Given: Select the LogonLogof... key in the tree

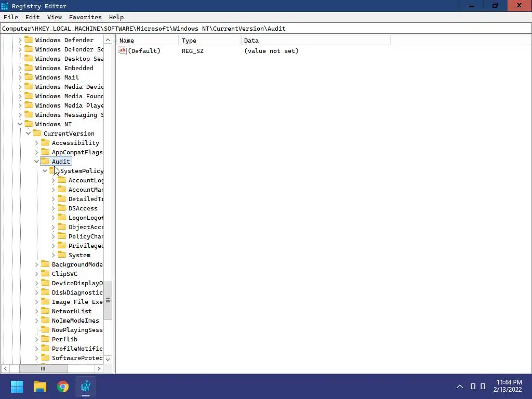Looking at the screenshot, I should coord(86,218).
